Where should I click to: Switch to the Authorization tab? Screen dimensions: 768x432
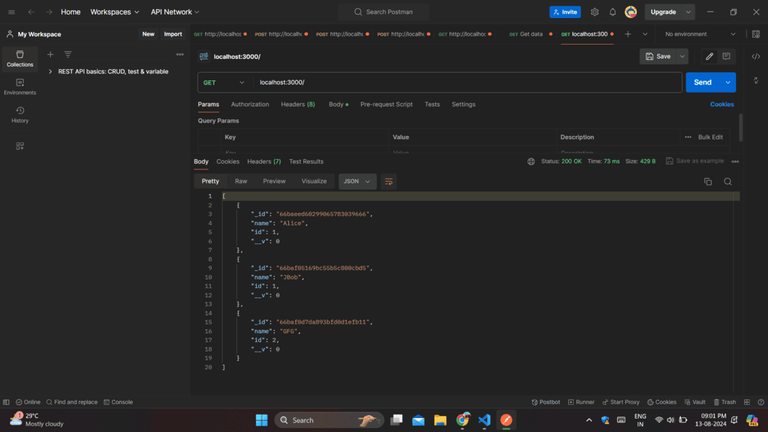[250, 104]
